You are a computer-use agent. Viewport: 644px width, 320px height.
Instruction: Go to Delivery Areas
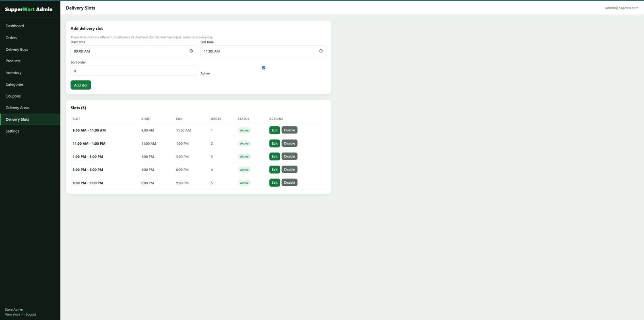coord(30,108)
